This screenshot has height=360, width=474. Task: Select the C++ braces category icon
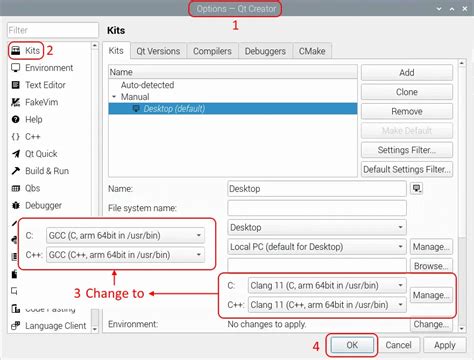(16, 137)
